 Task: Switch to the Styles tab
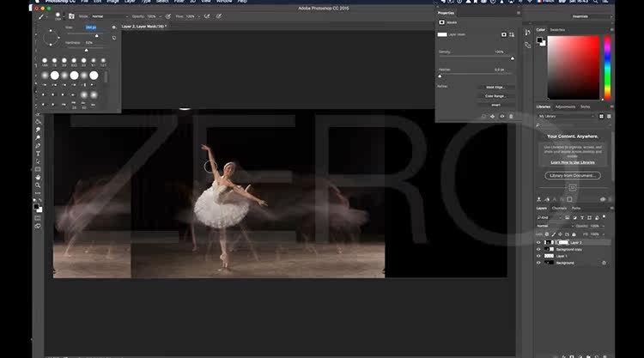pos(586,106)
